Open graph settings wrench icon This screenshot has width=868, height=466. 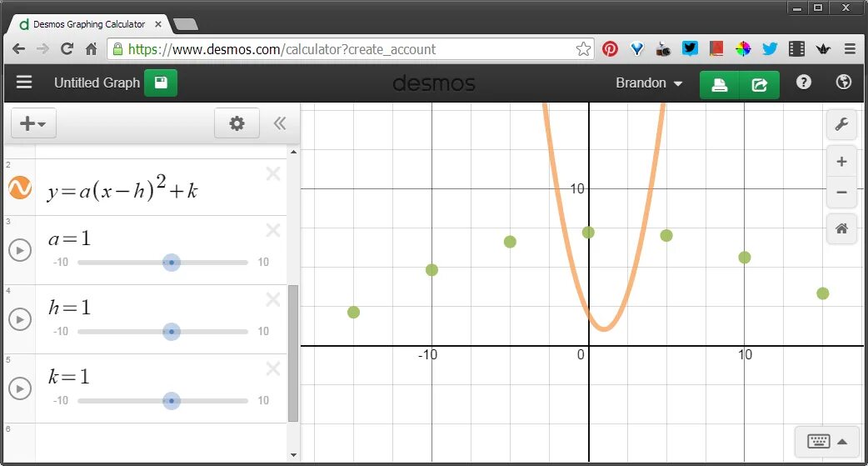click(x=841, y=124)
